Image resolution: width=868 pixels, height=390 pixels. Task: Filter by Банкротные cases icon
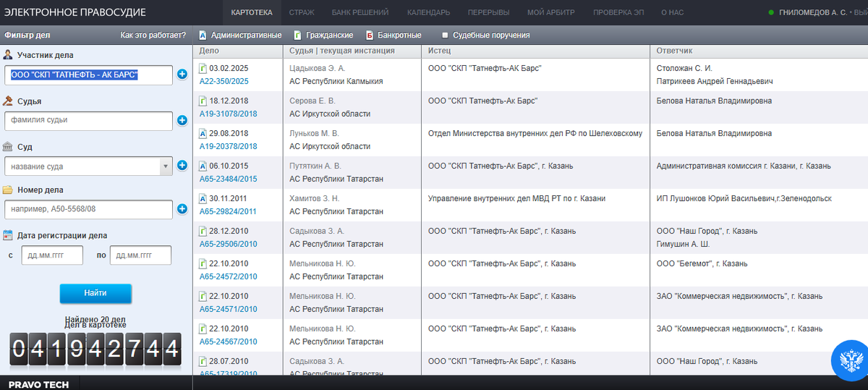[370, 35]
